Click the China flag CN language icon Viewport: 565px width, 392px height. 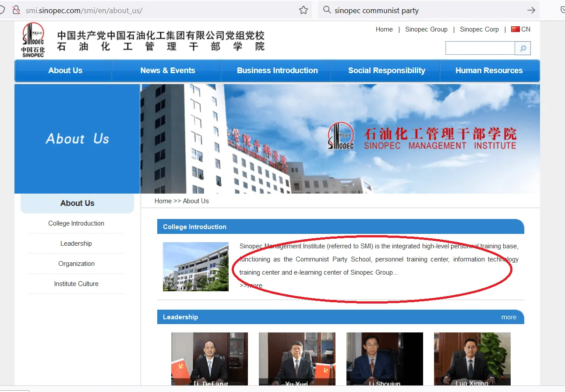(x=516, y=29)
